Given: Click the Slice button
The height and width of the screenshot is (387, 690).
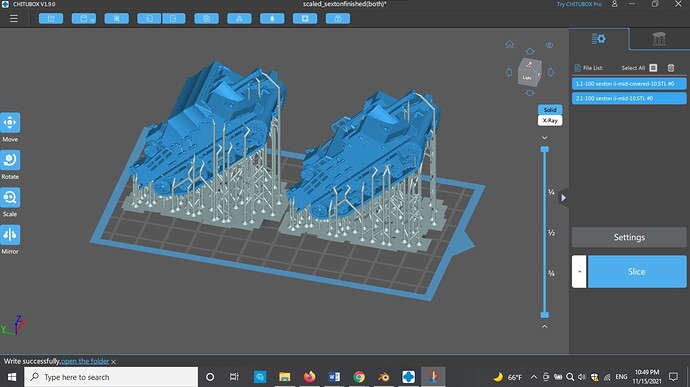Looking at the screenshot, I should [637, 272].
